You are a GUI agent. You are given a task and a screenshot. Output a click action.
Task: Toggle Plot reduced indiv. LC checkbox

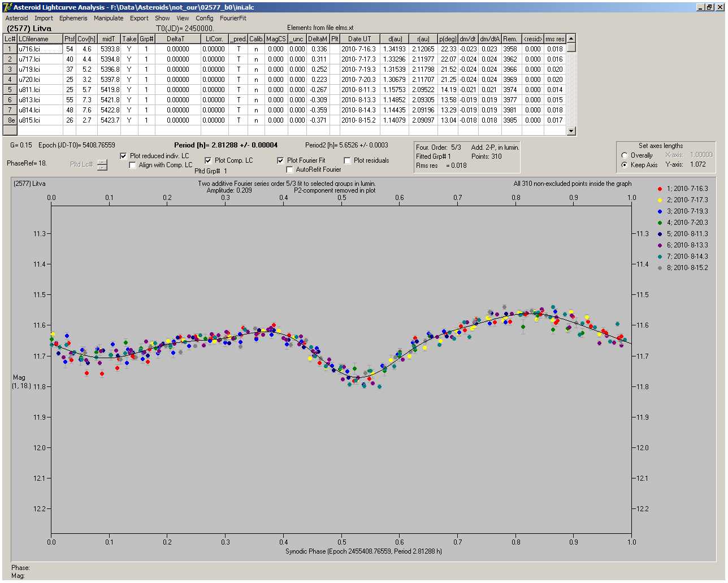pos(124,156)
